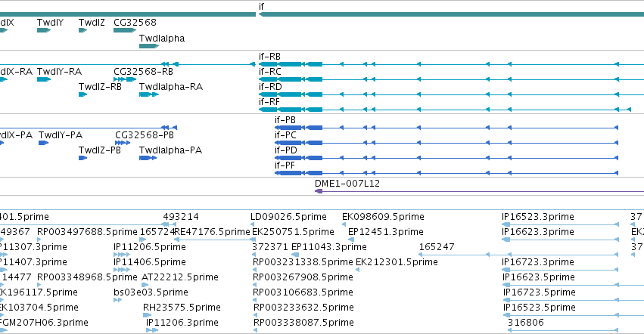Select transcript if-RD
Viewport: 644px width, 334px height.
270,87
